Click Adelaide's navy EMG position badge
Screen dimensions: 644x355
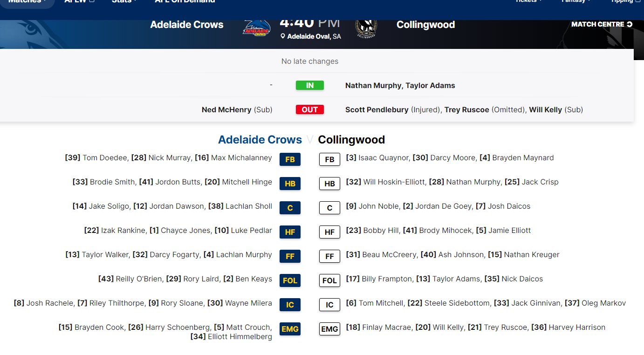click(290, 329)
